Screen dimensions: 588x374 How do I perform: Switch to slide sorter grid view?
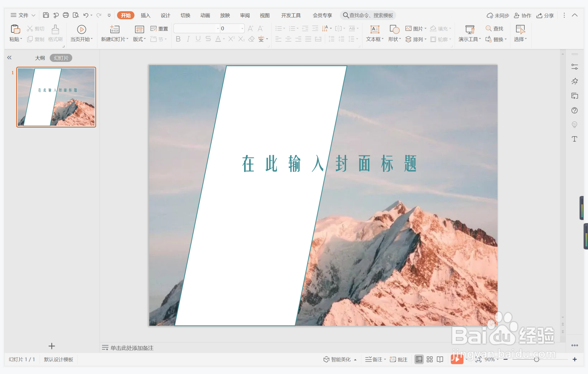point(430,359)
